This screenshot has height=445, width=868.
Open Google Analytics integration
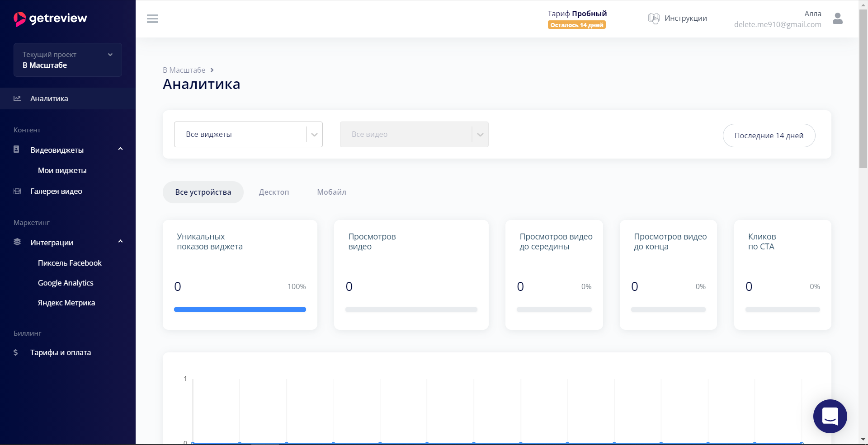coord(66,283)
